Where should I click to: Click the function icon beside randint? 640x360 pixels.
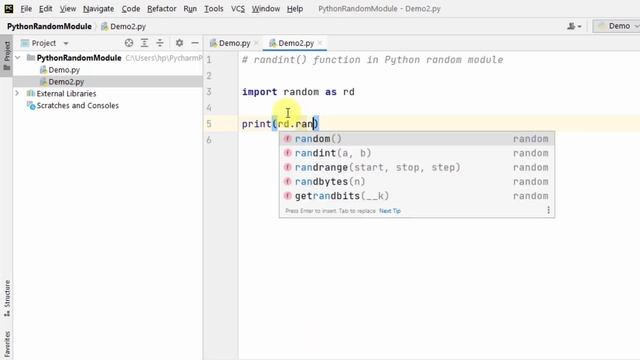(x=288, y=153)
